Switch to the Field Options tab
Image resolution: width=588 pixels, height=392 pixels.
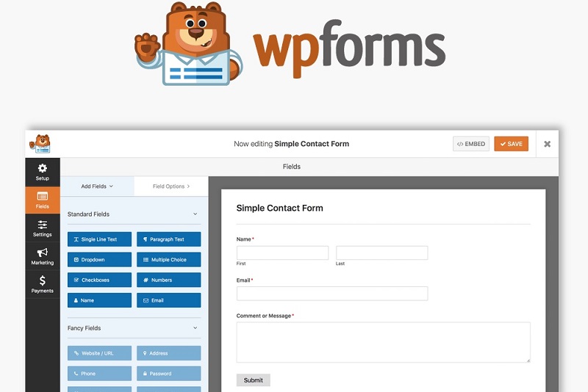point(171,186)
